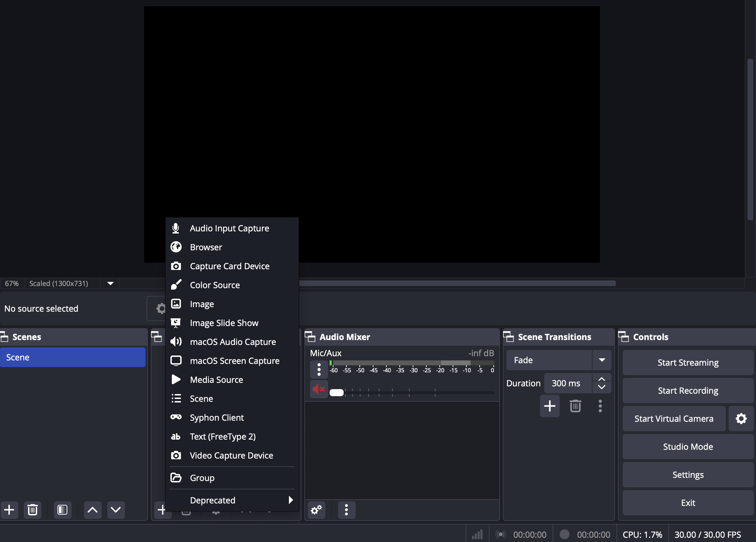Click the Mic/Aux volume slider handle
The width and height of the screenshot is (756, 542).
[337, 393]
